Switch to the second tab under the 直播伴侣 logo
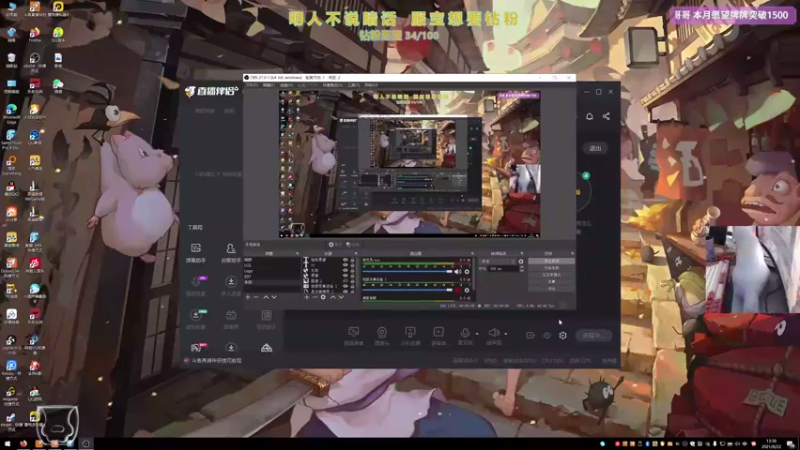The height and width of the screenshot is (450, 800). tap(230, 111)
